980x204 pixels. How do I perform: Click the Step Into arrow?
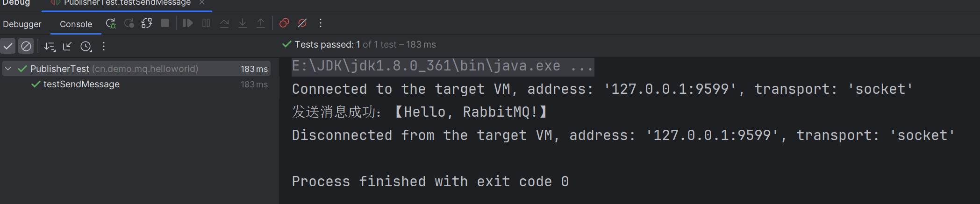[243, 23]
